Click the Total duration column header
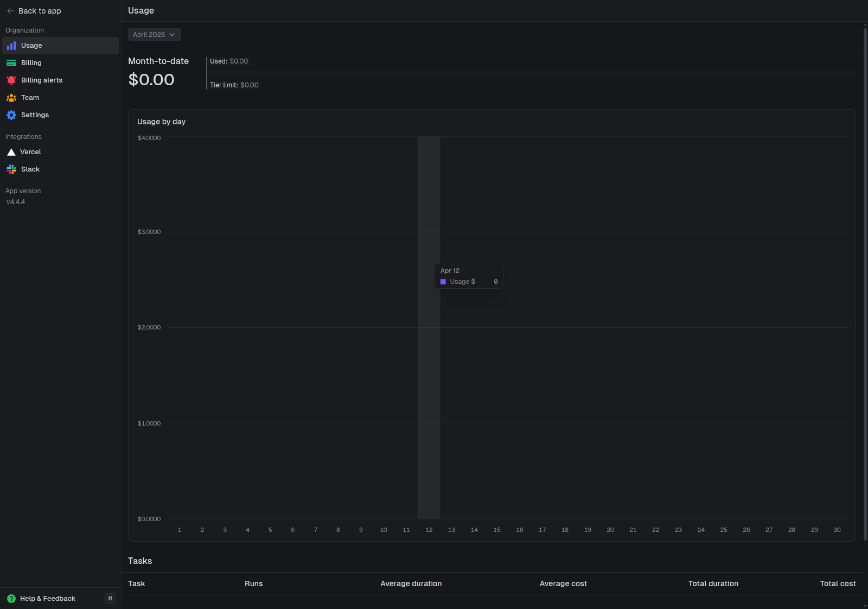This screenshot has height=609, width=868. tap(713, 583)
